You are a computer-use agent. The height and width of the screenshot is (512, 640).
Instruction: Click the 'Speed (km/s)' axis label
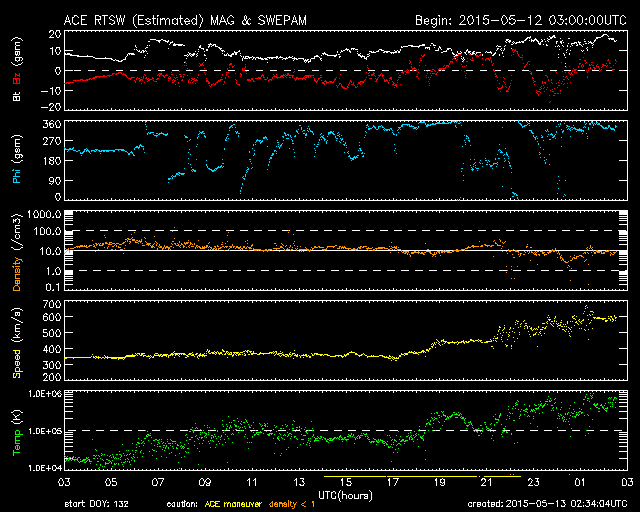pos(17,343)
